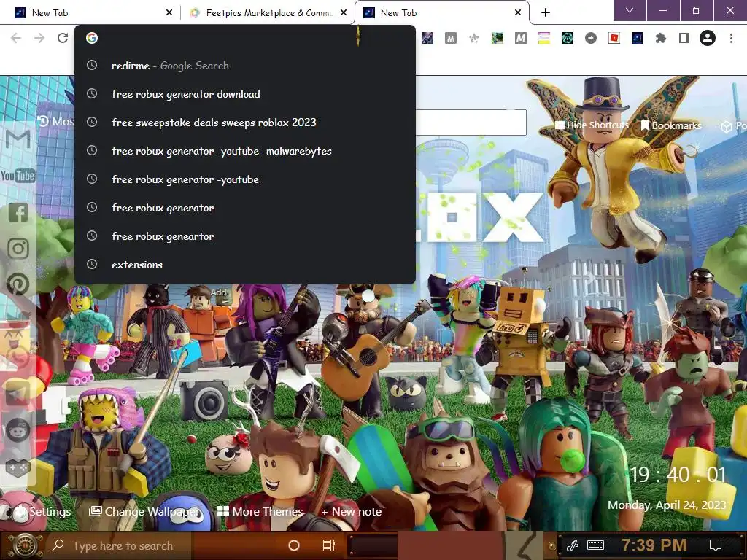This screenshot has width=747, height=560.
Task: Click Hide Shortcuts on the new tab page
Action: pos(592,125)
